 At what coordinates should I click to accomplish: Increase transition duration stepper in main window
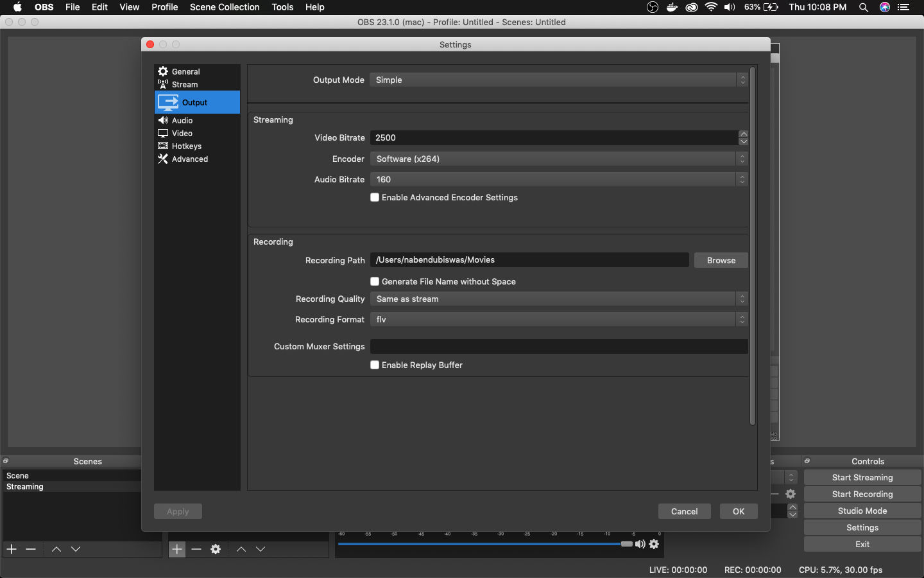[x=792, y=507]
